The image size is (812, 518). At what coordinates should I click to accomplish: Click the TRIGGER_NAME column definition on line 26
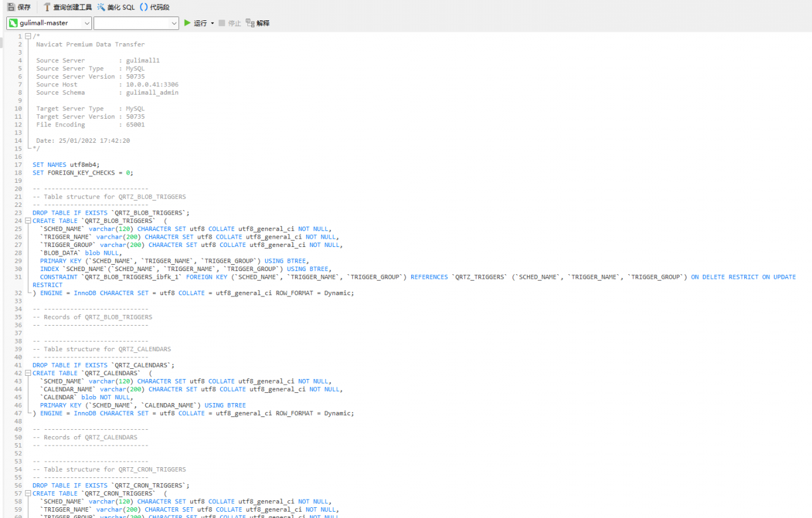point(190,237)
